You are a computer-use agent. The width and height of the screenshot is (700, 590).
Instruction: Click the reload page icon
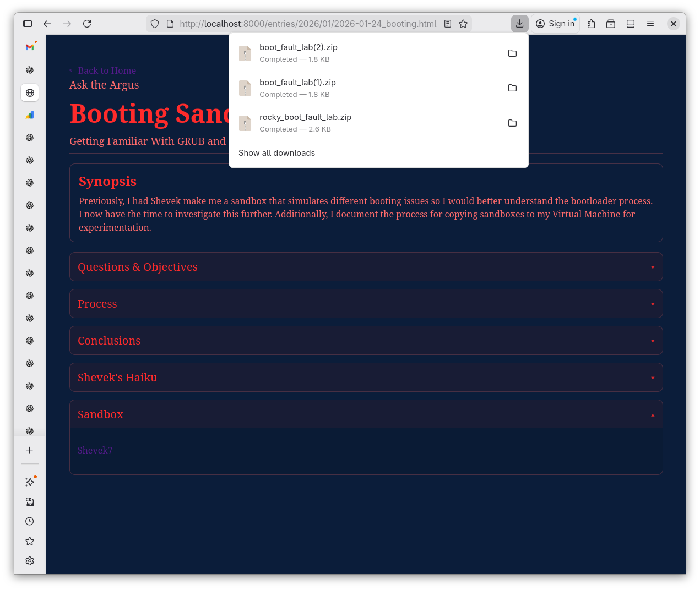coord(87,24)
